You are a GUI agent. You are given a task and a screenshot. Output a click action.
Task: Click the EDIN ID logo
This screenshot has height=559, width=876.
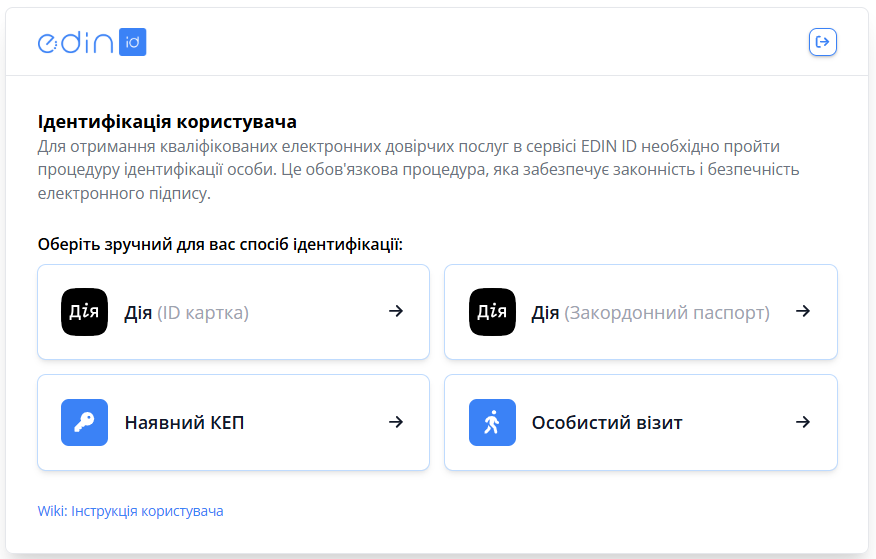point(92,42)
